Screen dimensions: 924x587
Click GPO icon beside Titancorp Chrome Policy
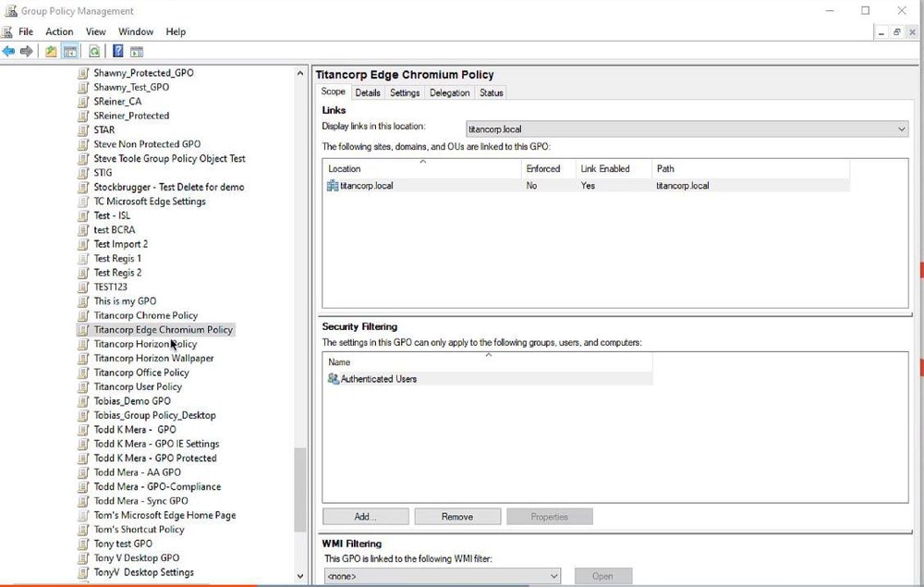pyautogui.click(x=84, y=315)
